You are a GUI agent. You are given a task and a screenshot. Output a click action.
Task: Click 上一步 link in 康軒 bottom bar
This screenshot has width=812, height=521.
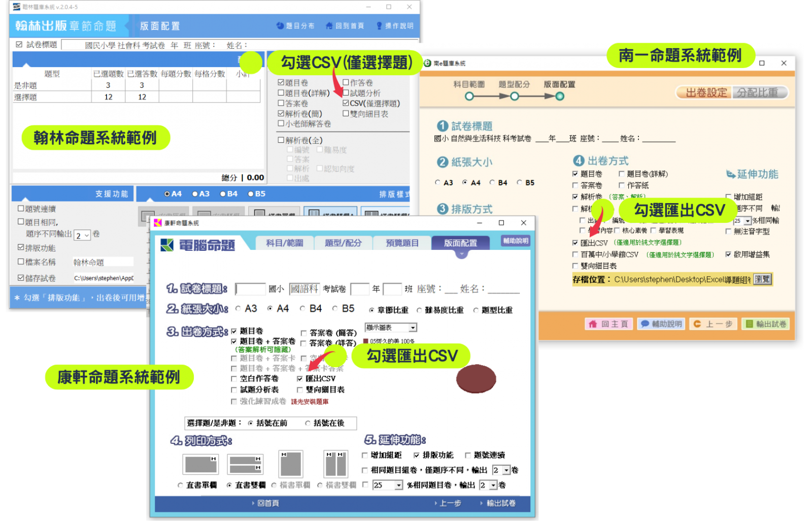(448, 503)
